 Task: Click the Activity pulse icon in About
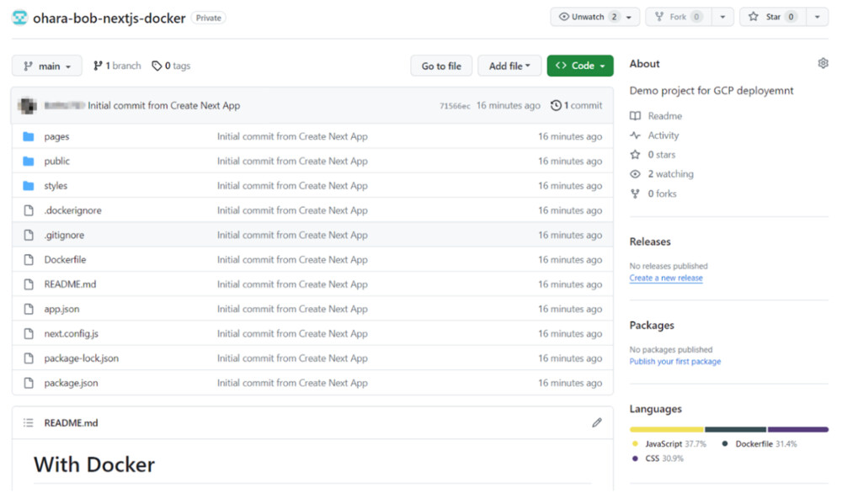point(636,135)
